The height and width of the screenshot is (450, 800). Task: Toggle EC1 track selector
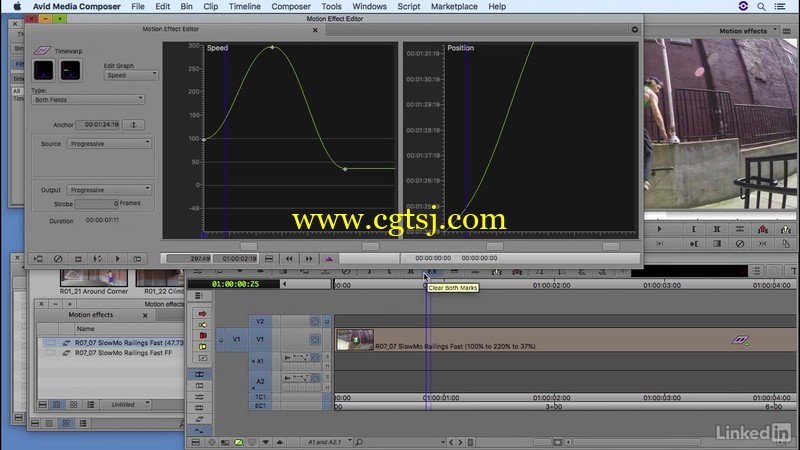(x=260, y=406)
